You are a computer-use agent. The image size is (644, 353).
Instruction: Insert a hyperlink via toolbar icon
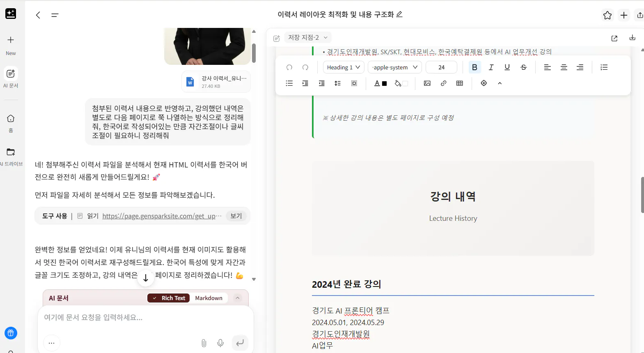(444, 83)
